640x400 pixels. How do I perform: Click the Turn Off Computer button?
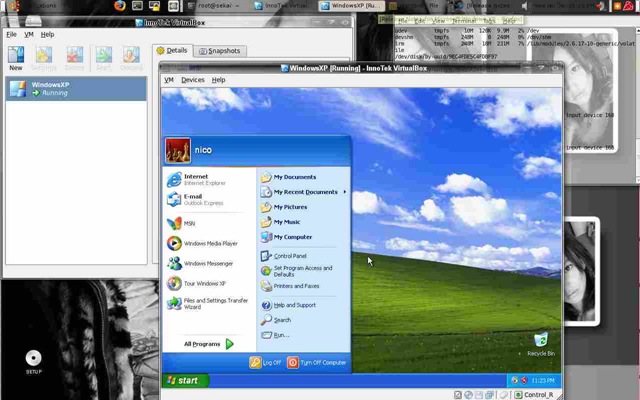[x=317, y=363]
